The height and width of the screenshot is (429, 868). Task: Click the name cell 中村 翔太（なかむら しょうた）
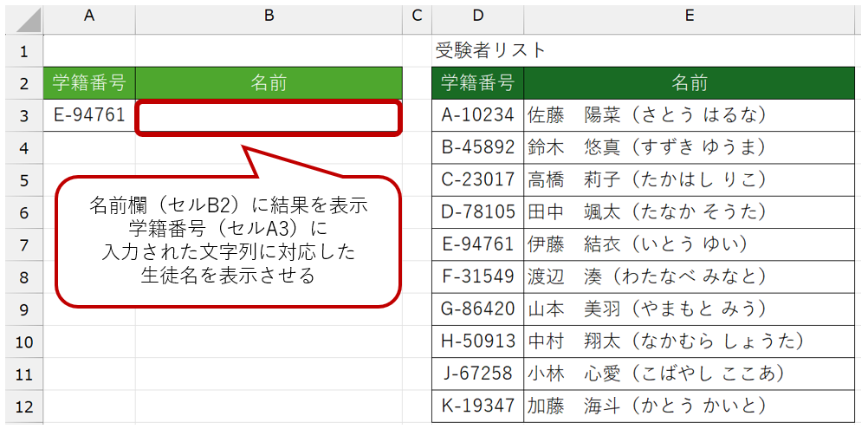689,341
